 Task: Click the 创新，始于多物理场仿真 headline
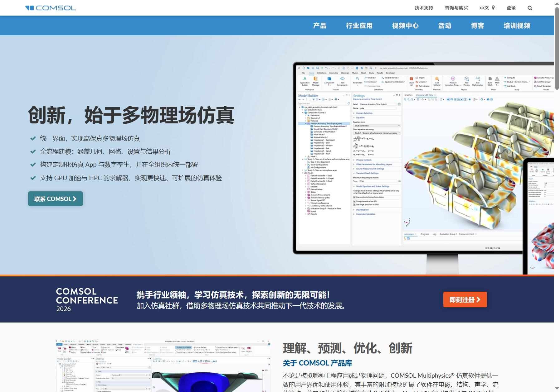(x=131, y=115)
